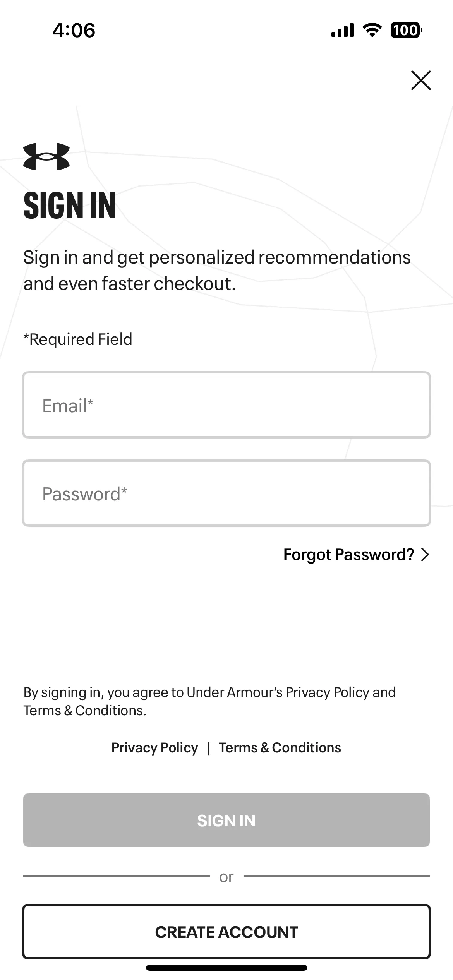Focus the Email input field

click(226, 405)
